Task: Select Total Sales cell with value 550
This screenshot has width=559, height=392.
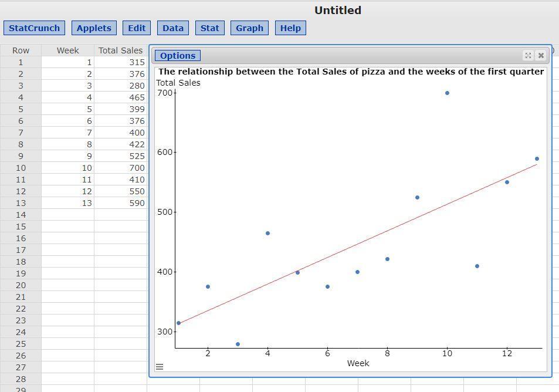Action: pyautogui.click(x=120, y=191)
